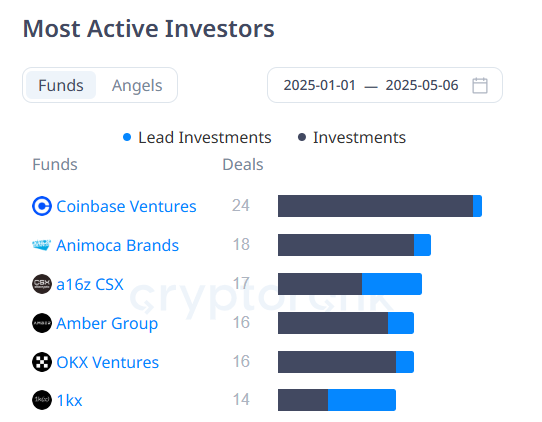Click the Animoca Brands logo icon
542x422 pixels.
(41, 245)
